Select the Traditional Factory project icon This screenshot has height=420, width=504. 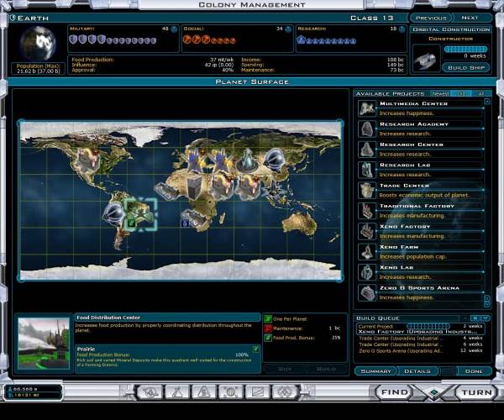pyautogui.click(x=367, y=211)
